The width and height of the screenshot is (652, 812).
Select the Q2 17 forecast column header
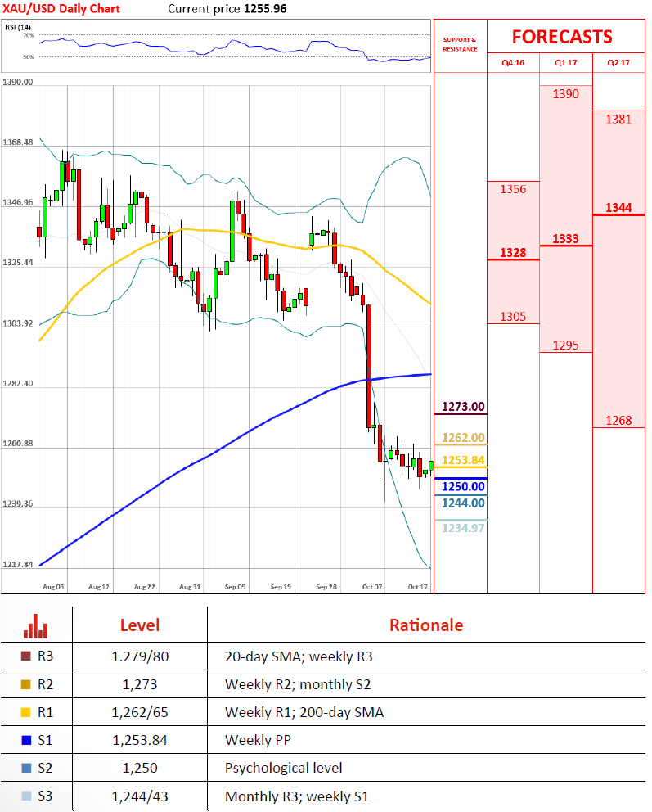618,63
